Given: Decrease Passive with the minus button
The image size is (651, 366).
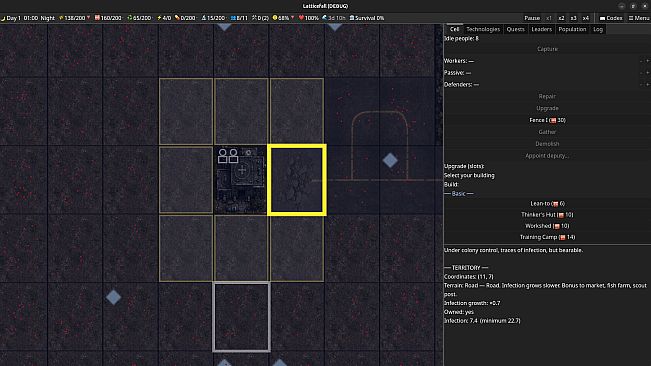Looking at the screenshot, I should (x=641, y=73).
